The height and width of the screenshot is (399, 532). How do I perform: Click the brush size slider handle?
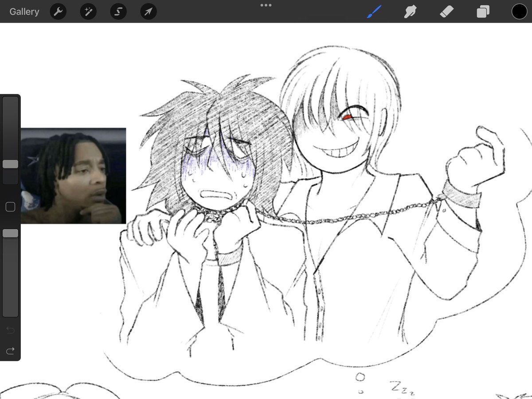10,164
